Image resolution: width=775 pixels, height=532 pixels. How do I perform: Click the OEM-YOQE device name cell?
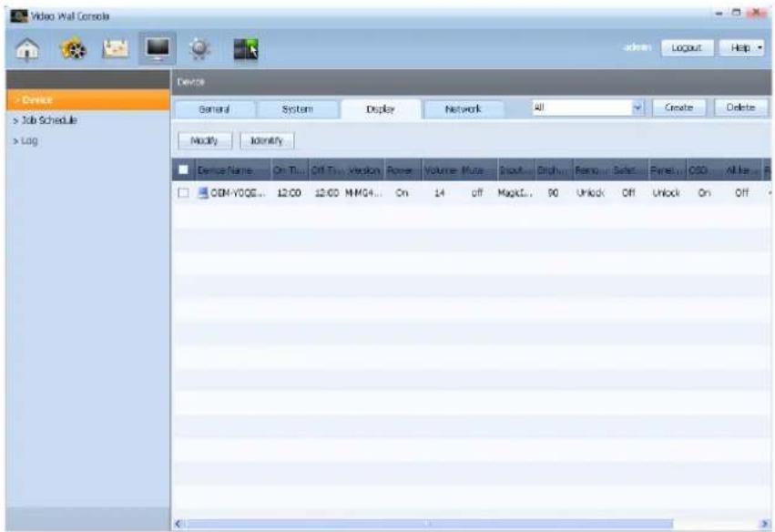click(x=238, y=193)
